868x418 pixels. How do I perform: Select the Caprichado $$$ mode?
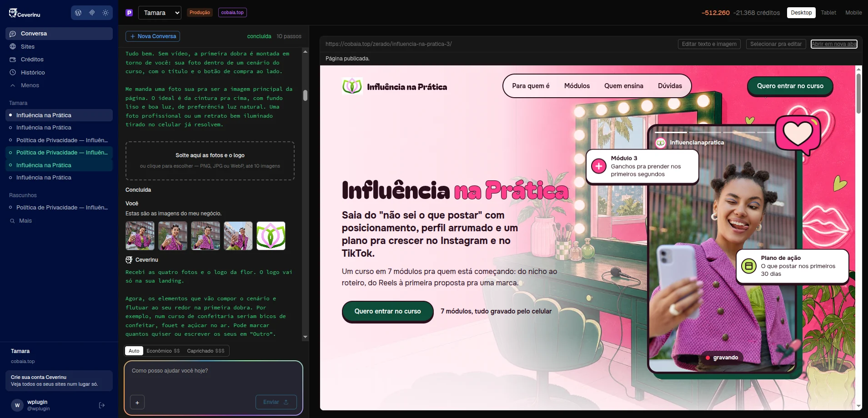click(206, 351)
